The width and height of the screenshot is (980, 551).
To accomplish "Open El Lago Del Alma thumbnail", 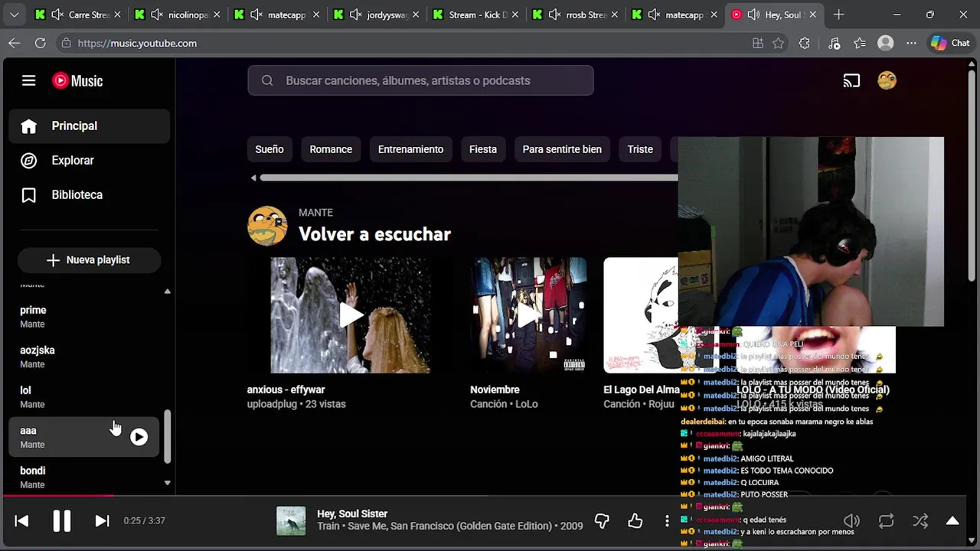I will tap(641, 315).
